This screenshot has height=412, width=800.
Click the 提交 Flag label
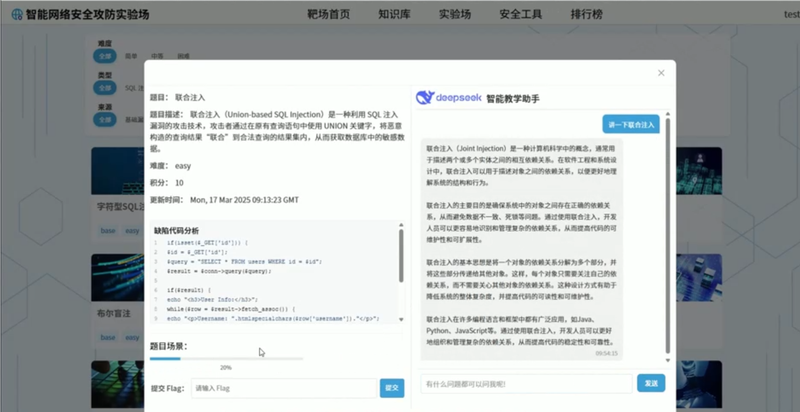coord(167,389)
